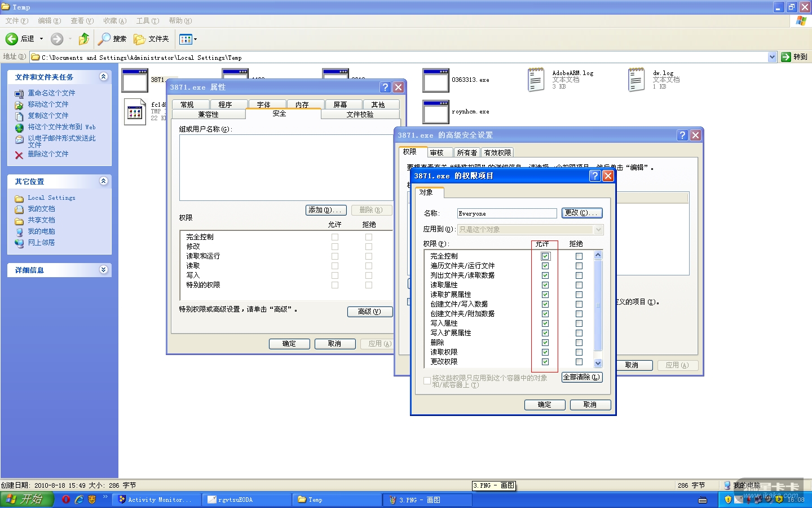Click the 移动这个文件 task icon
This screenshot has width=812, height=508.
(19, 105)
